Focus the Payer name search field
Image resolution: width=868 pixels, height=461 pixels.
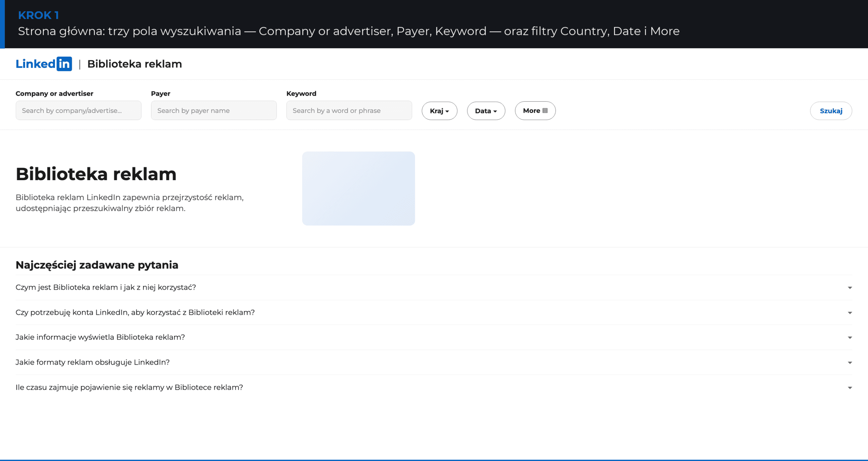214,110
